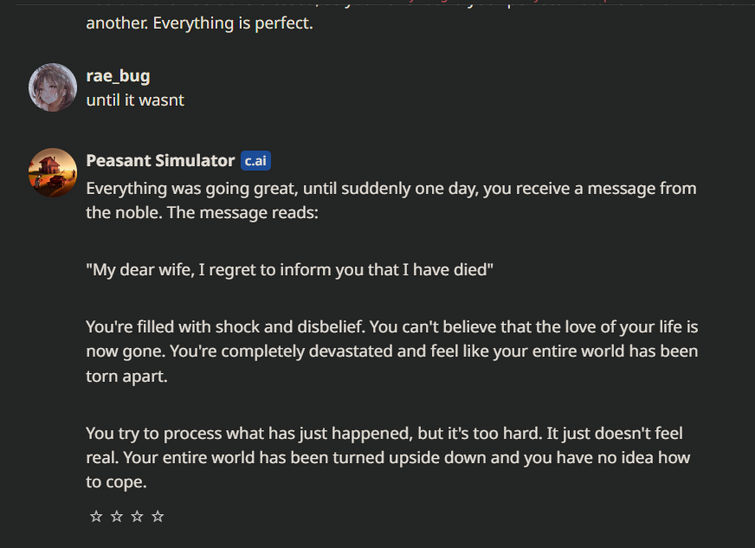Click the "You try to process" line
Image resolution: width=755 pixels, height=548 pixels.
(384, 433)
